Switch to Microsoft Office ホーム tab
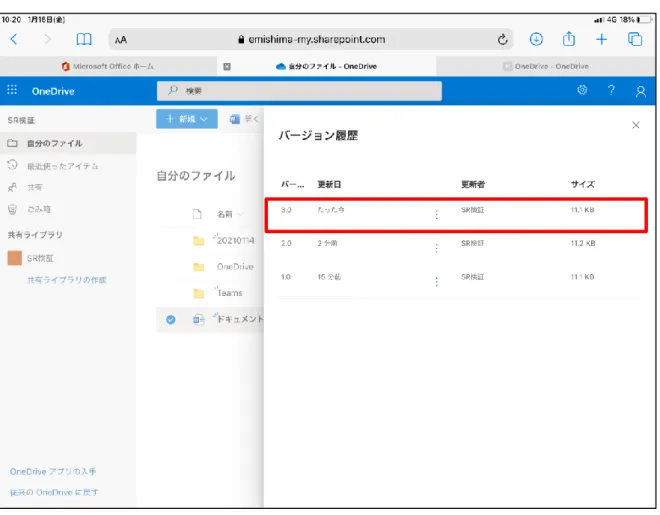This screenshot has height=515, width=660. coord(108,66)
